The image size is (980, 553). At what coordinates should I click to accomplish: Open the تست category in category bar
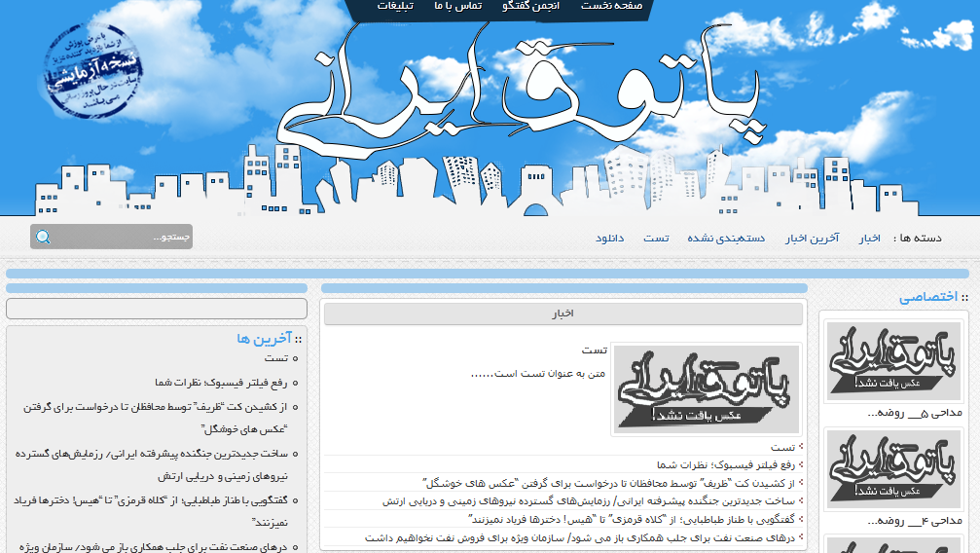(655, 239)
